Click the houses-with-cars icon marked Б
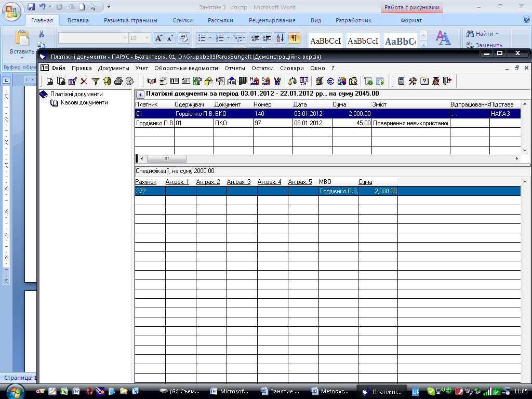 click(x=265, y=82)
